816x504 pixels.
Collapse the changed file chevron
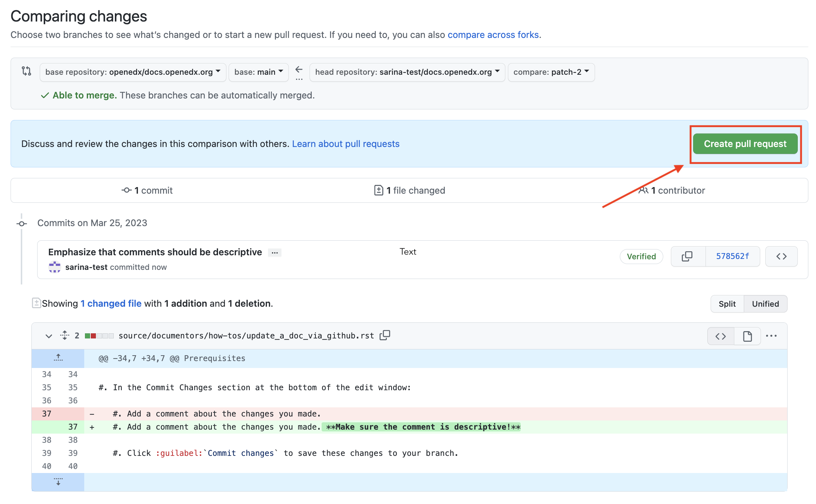pyautogui.click(x=48, y=336)
